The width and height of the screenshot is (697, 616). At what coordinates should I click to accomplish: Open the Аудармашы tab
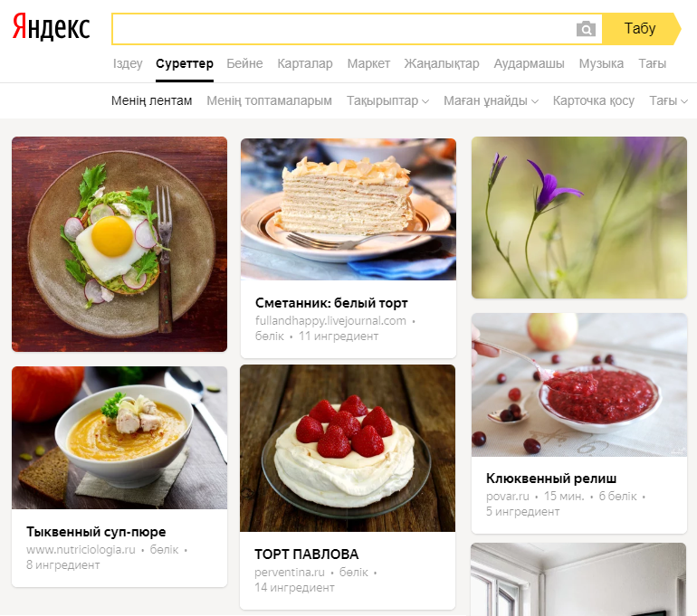click(x=529, y=63)
